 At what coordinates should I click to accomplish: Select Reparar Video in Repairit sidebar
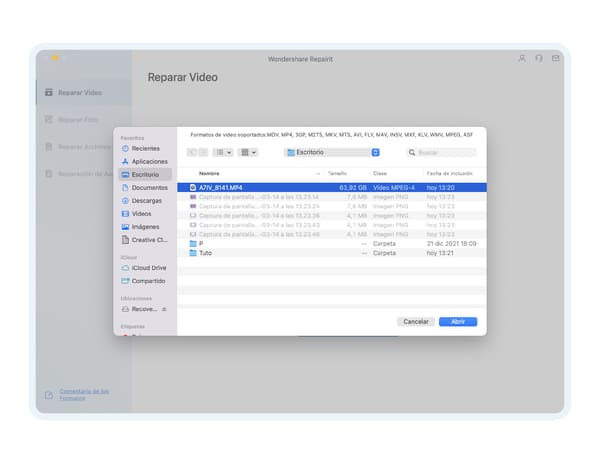(x=84, y=92)
